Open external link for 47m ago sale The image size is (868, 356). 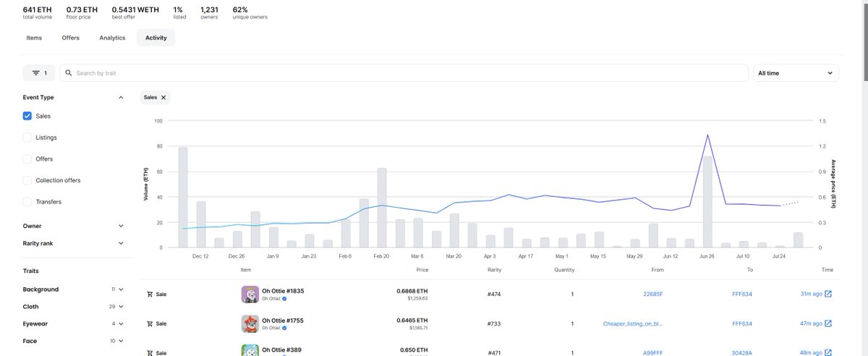828,323
